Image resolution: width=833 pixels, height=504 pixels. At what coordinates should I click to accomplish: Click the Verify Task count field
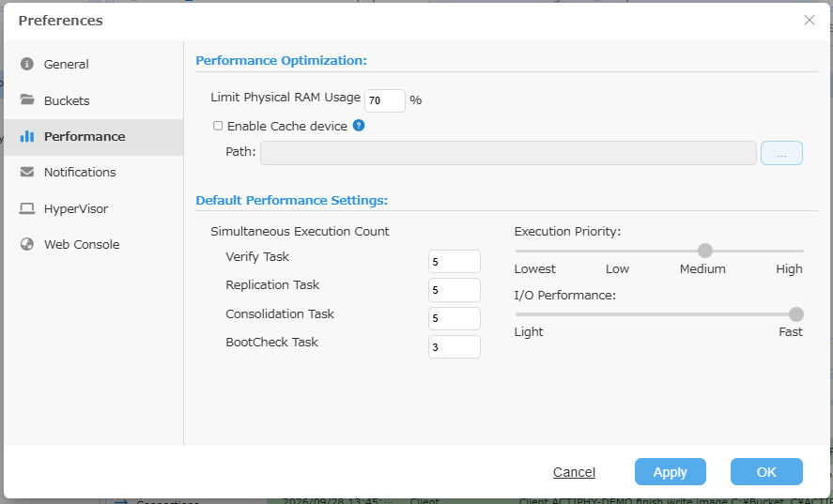click(455, 262)
